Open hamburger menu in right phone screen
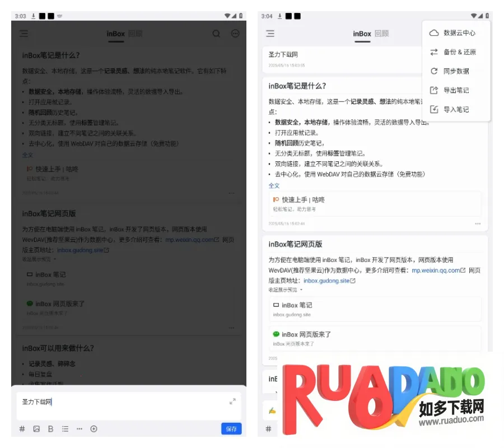The width and height of the screenshot is (504, 448). pyautogui.click(x=270, y=34)
